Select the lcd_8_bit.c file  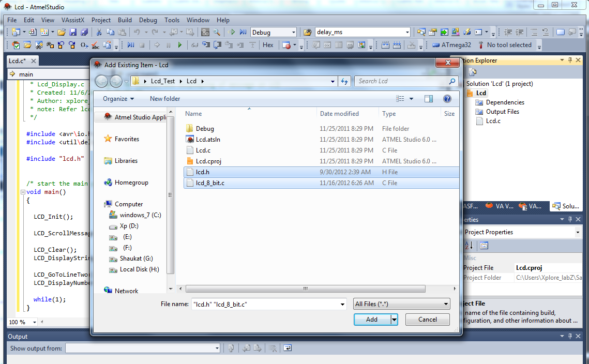[321, 183]
